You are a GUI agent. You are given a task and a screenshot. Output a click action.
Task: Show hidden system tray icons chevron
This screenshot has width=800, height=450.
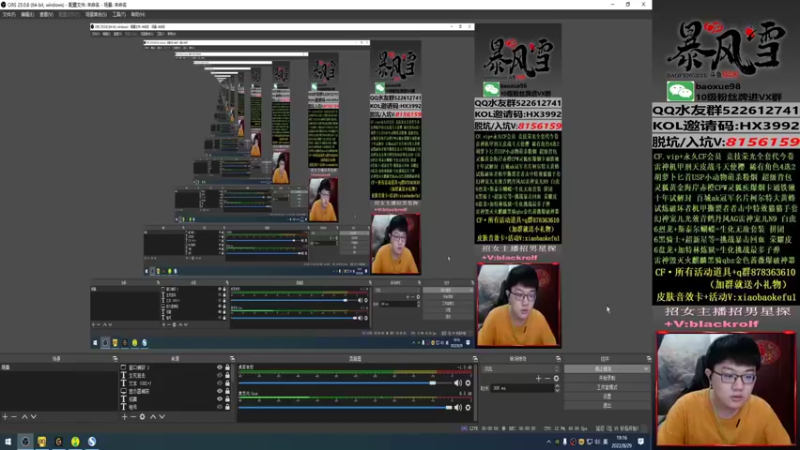coord(549,442)
